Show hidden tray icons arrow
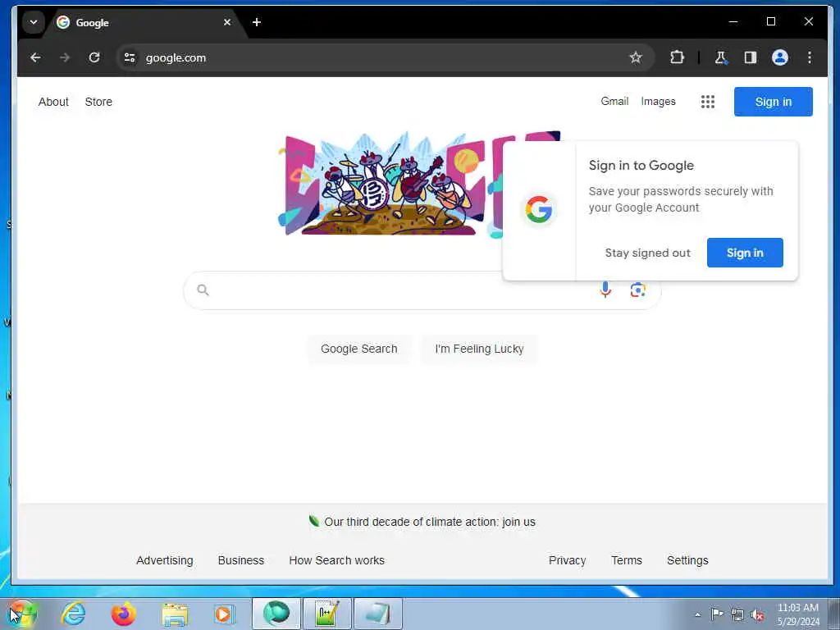 point(697,614)
